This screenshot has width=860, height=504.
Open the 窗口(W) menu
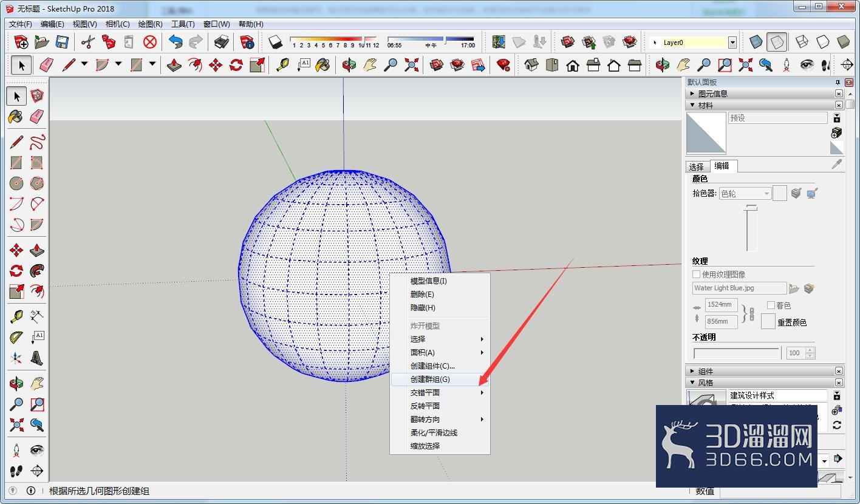coord(217,24)
